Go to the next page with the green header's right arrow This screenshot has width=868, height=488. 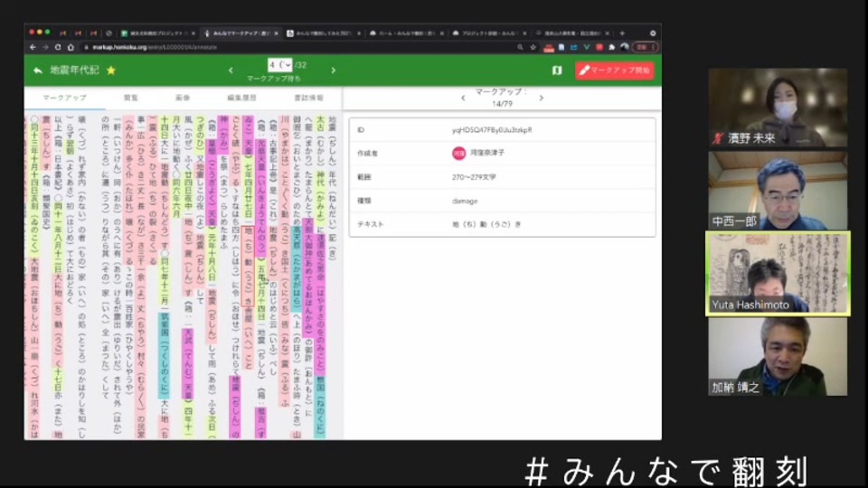tap(334, 70)
